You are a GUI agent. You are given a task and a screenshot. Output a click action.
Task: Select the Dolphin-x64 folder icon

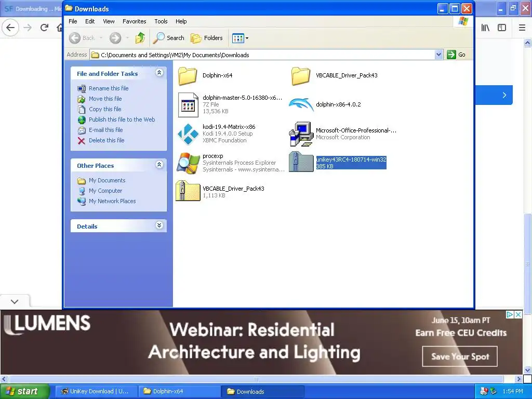tap(188, 76)
